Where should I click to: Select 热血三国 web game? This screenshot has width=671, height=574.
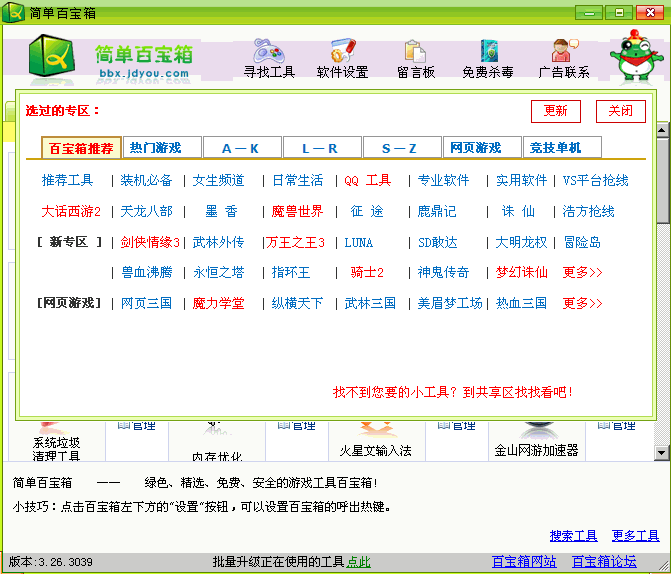(521, 303)
